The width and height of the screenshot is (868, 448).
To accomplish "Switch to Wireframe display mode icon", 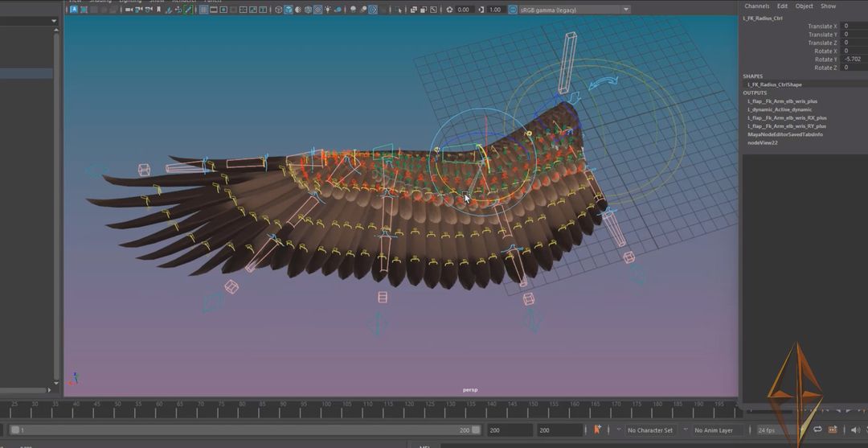I will coord(278,10).
